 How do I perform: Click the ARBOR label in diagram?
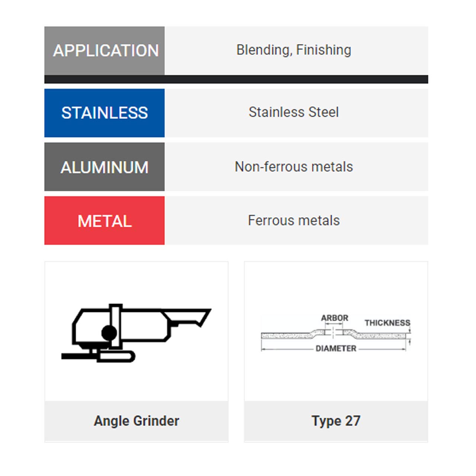coord(335,318)
